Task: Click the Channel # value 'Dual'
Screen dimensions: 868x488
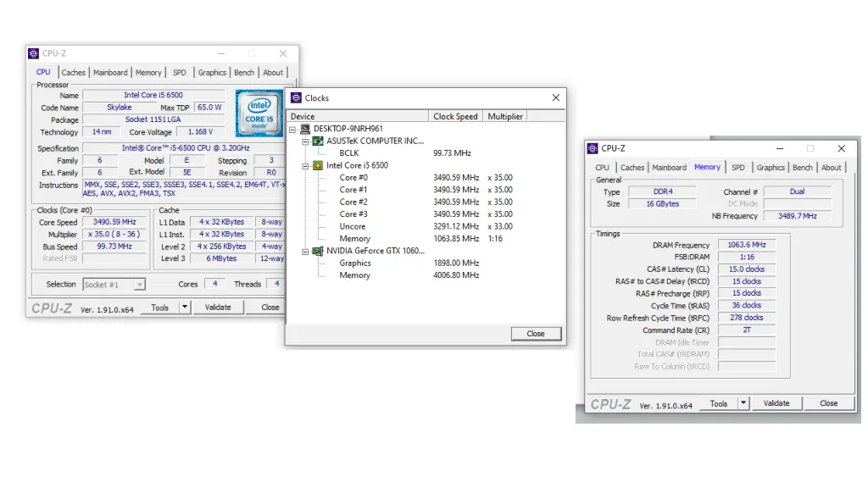Action: pyautogui.click(x=797, y=191)
